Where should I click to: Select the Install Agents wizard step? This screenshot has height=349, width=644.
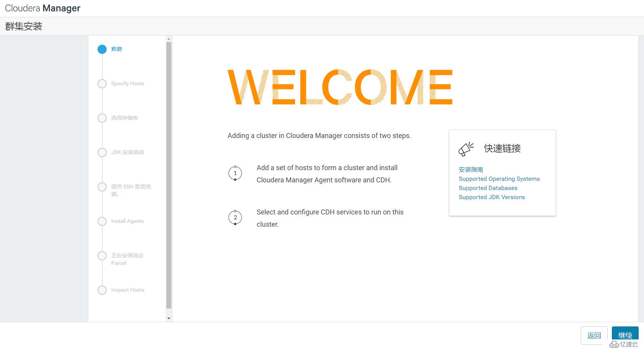tap(127, 221)
